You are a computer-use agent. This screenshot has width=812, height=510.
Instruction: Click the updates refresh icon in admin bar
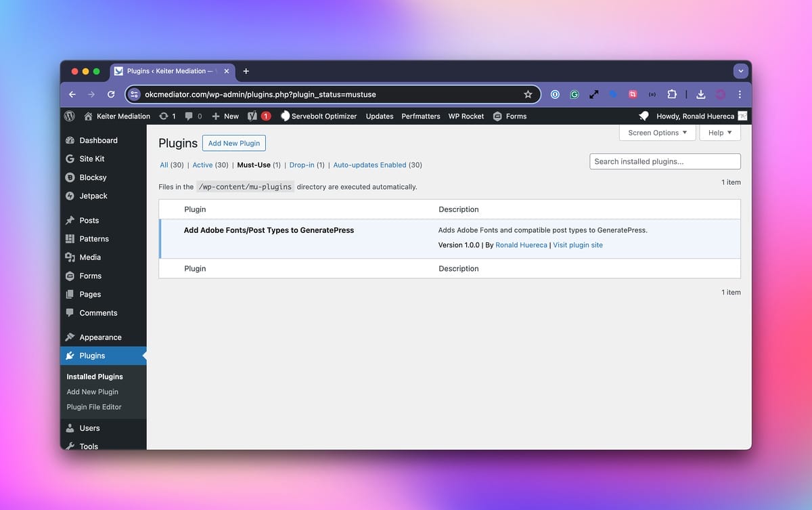(164, 116)
